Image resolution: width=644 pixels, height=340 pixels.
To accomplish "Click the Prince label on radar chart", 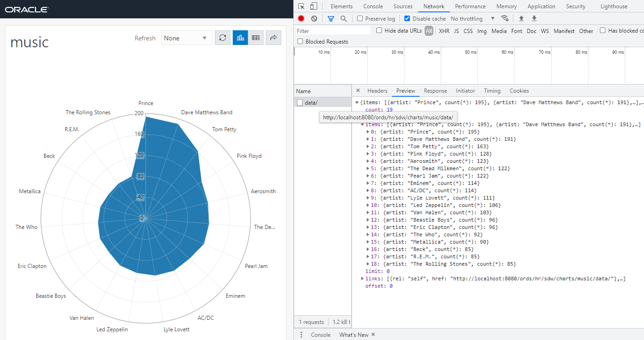I will (146, 103).
